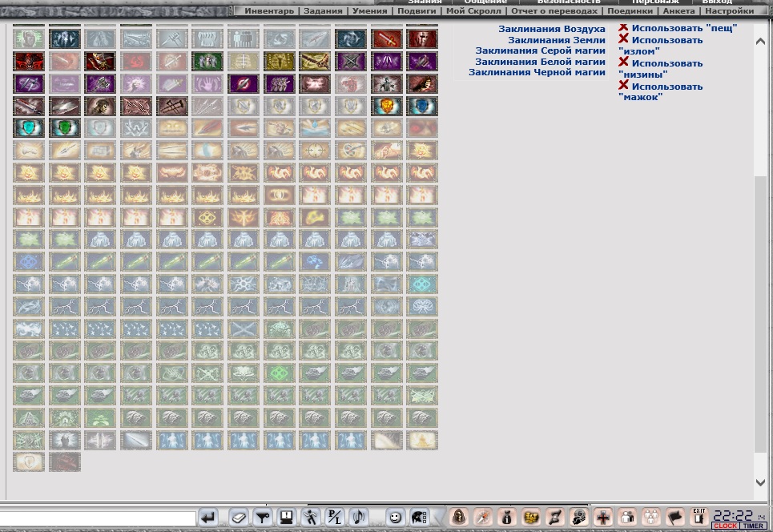The image size is (773, 532).
Task: Open Заклинания Земли link
Action: coord(557,40)
